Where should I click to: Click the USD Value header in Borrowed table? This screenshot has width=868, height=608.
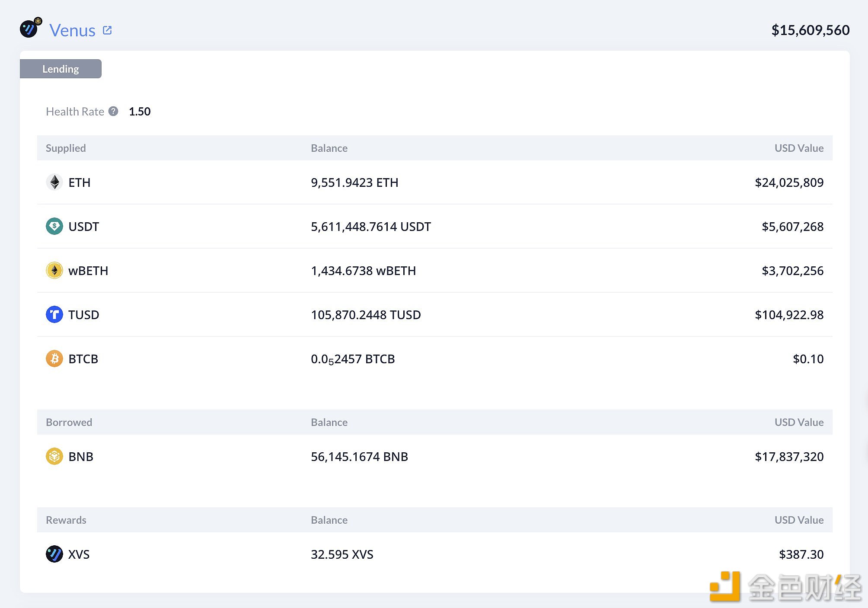click(x=799, y=422)
